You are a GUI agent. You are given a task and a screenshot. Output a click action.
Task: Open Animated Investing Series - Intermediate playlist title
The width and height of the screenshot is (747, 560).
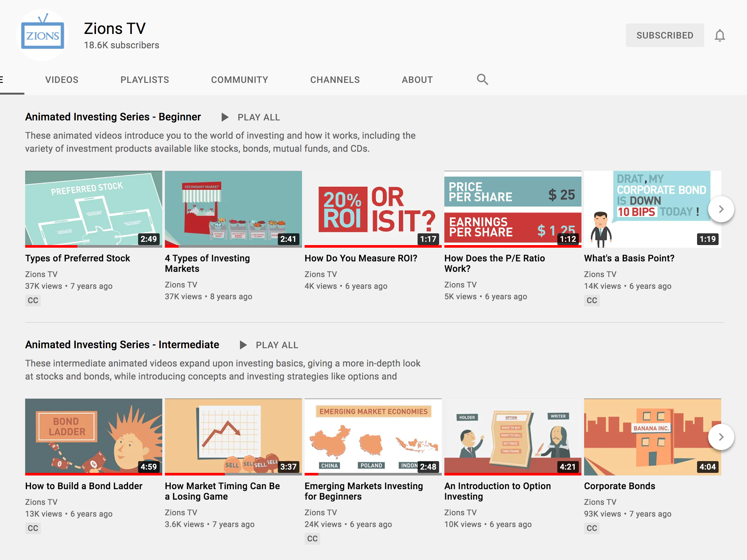(122, 345)
